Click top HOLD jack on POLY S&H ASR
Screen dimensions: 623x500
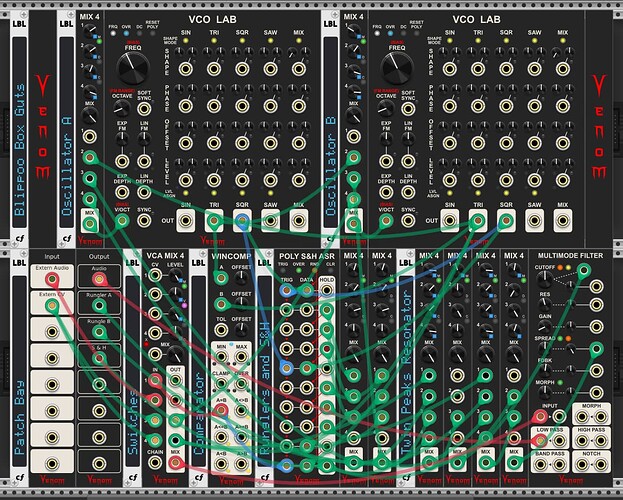327,290
